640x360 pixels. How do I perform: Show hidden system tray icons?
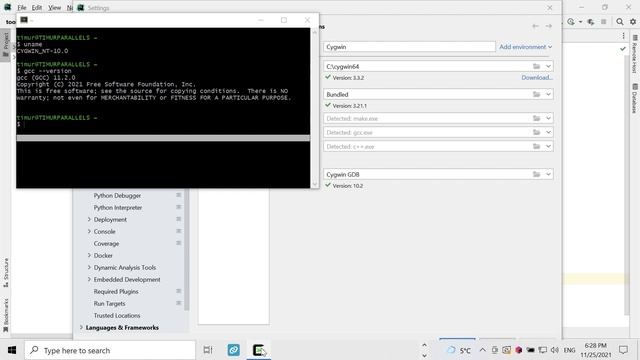pyautogui.click(x=482, y=350)
